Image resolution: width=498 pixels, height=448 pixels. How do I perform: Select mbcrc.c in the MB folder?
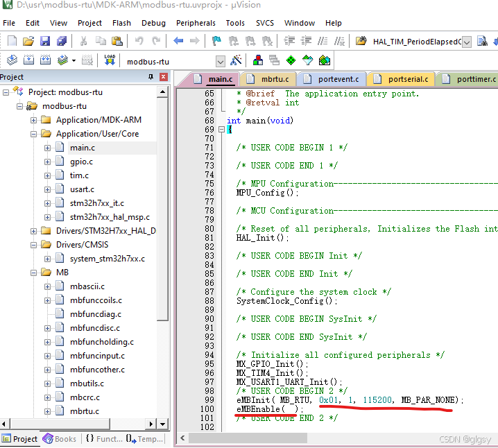85,397
